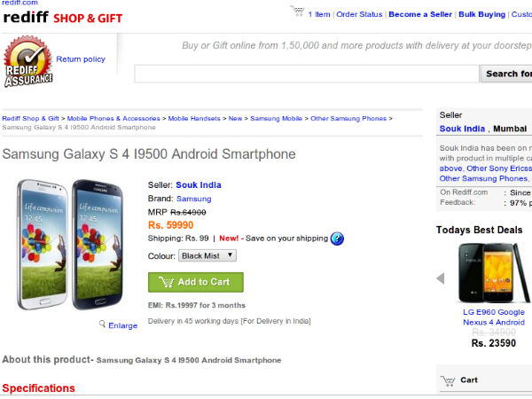Open the Souk India seller link

click(198, 185)
